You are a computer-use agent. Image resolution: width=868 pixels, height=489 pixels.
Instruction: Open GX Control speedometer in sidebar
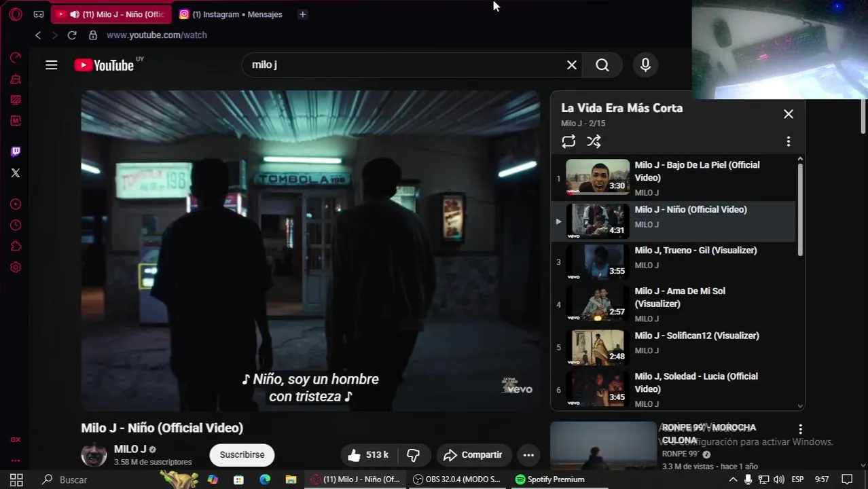click(x=16, y=58)
